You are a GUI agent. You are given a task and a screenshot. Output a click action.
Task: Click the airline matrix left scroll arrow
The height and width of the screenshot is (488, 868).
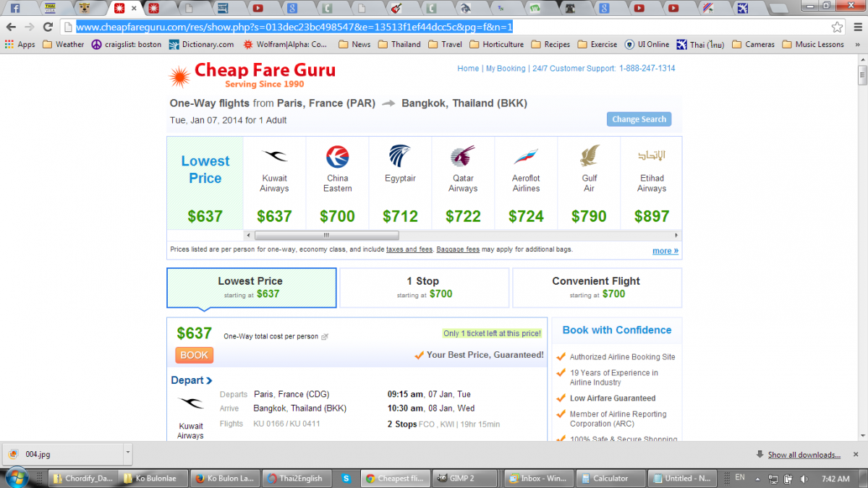[x=248, y=235]
